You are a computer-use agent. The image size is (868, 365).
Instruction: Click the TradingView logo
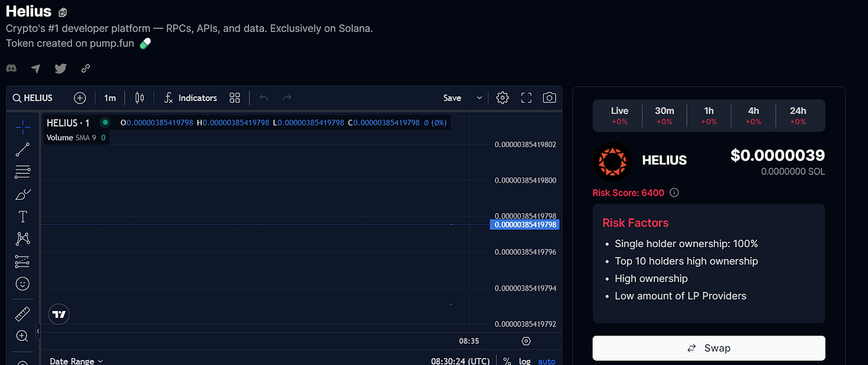coord(59,314)
